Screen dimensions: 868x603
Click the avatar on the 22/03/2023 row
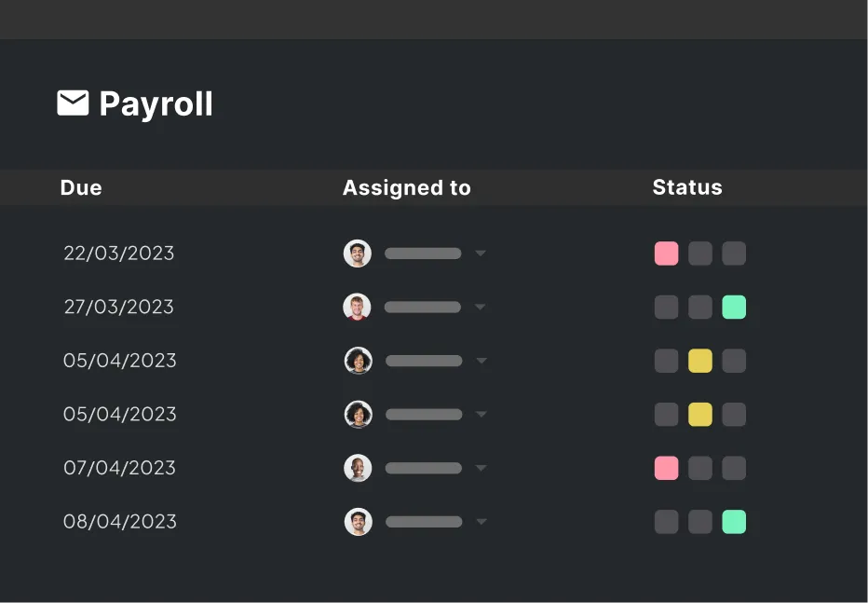pos(358,254)
